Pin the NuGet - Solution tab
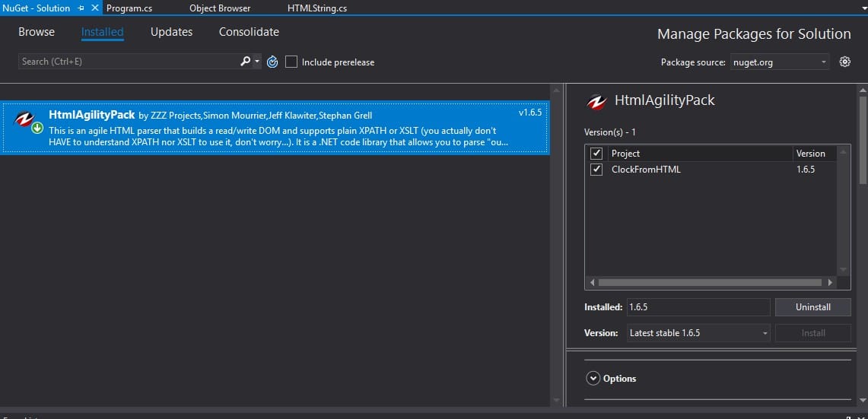868x419 pixels. point(81,8)
